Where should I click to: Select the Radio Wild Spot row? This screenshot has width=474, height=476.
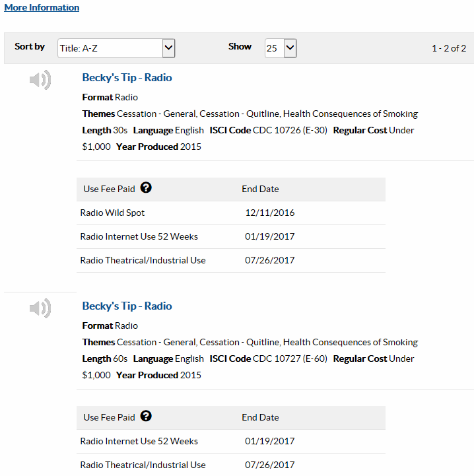[112, 213]
